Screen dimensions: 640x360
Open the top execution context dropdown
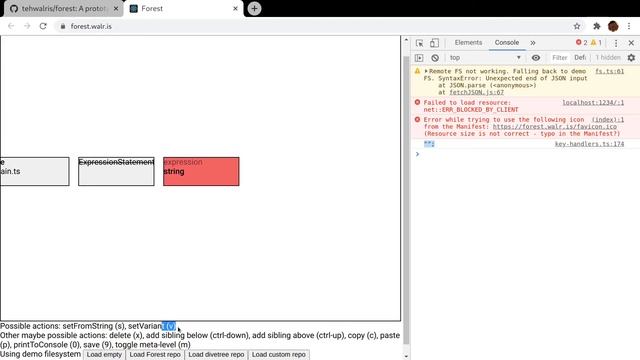(485, 58)
